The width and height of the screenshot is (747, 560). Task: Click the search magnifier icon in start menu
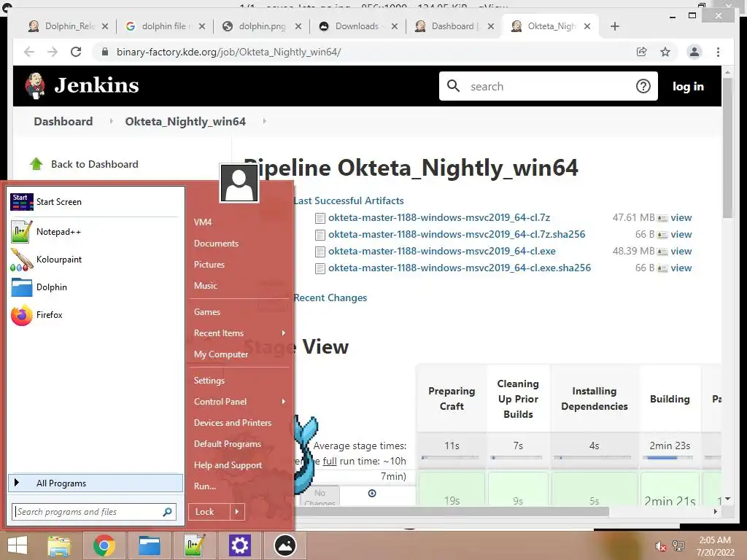(167, 512)
